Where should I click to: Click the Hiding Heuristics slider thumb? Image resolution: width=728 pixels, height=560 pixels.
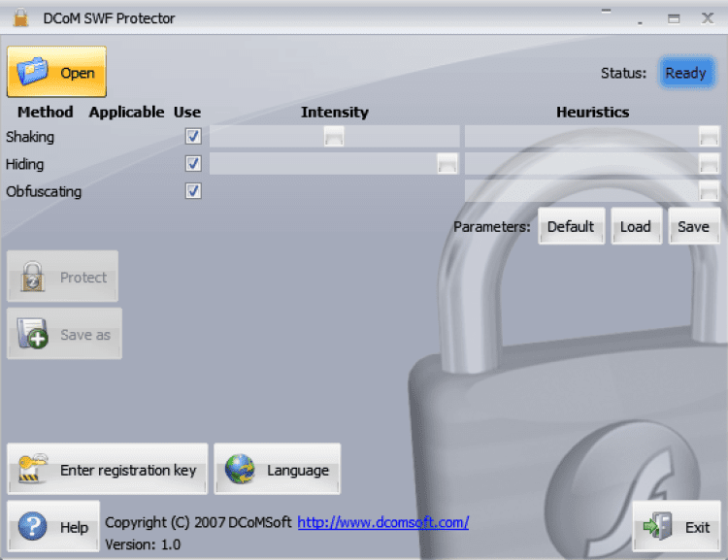pos(709,163)
